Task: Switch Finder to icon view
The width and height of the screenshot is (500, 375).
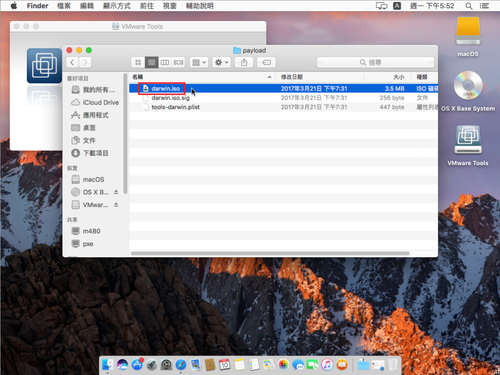Action: click(138, 62)
